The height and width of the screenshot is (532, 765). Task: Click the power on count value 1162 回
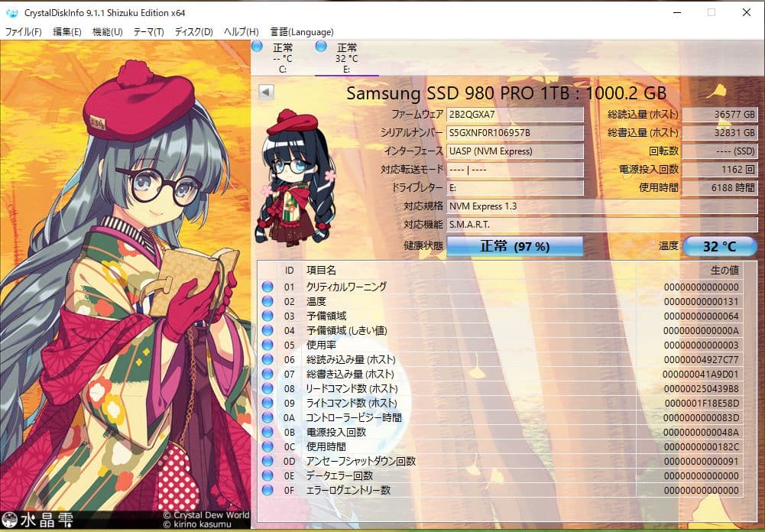pyautogui.click(x=720, y=170)
